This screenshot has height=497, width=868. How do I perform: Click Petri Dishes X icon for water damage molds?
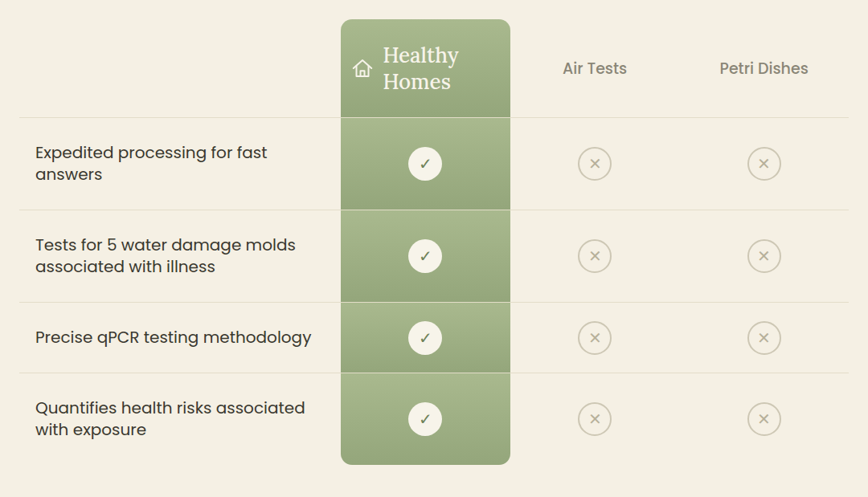[x=764, y=256]
